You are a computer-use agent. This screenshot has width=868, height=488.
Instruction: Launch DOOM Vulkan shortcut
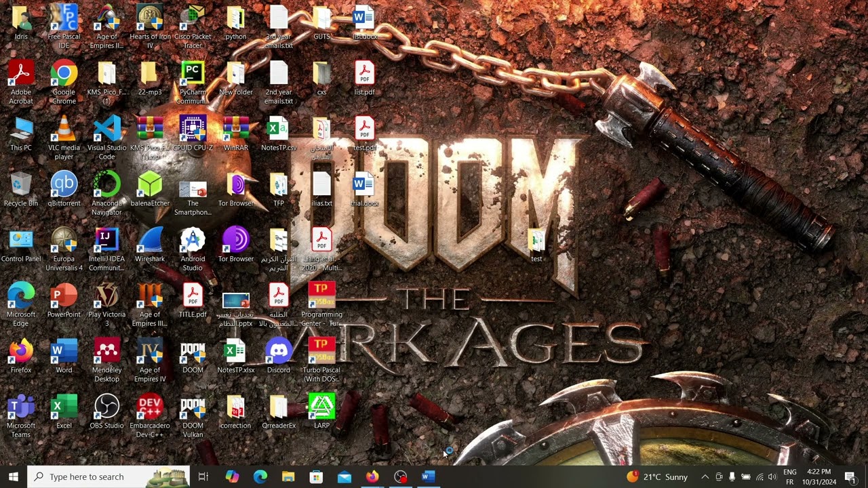[x=193, y=415]
